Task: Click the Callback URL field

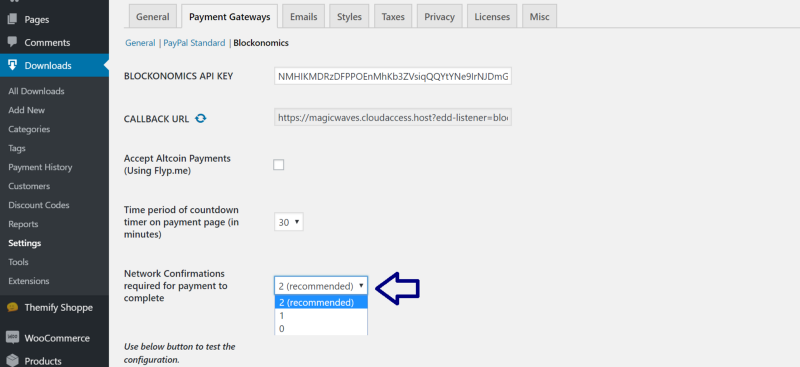Action: tap(393, 118)
